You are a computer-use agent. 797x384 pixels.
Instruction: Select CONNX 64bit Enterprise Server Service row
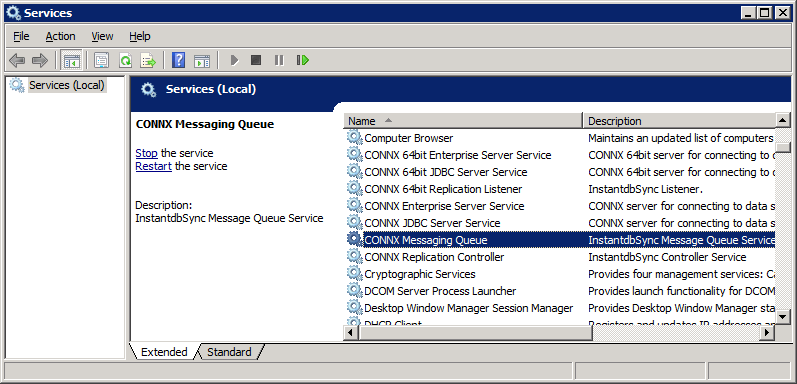coord(559,155)
